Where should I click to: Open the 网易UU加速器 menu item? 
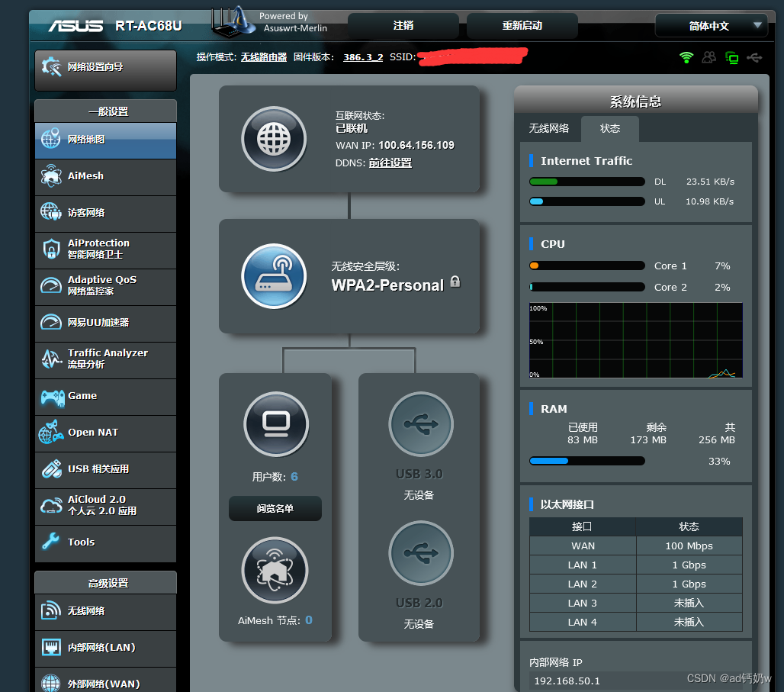105,323
